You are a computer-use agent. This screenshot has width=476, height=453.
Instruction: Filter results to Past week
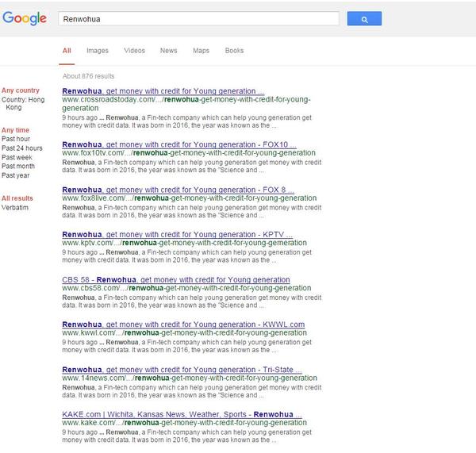[x=17, y=157]
